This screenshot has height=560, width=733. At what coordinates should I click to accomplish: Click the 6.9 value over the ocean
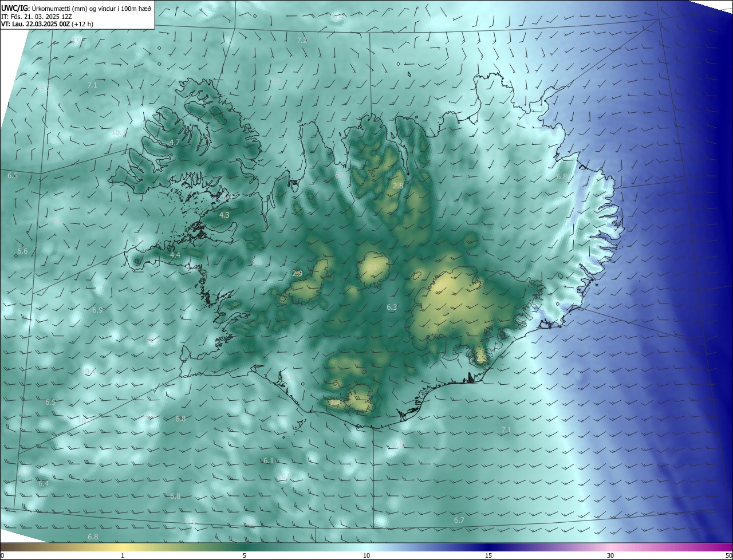tap(97, 310)
